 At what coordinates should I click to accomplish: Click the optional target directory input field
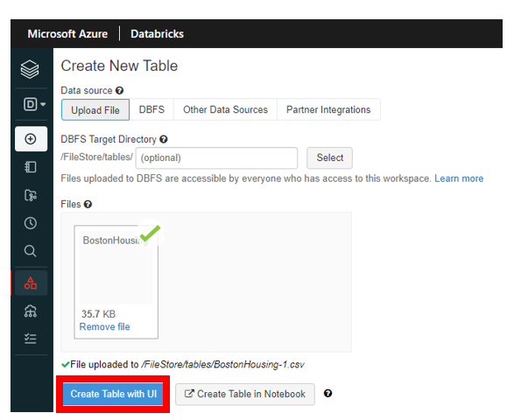point(216,157)
